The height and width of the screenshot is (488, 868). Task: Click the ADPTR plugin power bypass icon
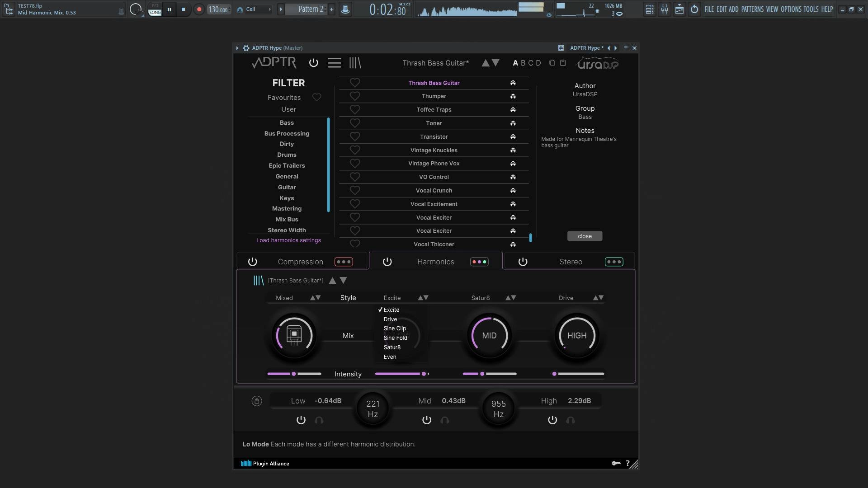click(x=313, y=63)
